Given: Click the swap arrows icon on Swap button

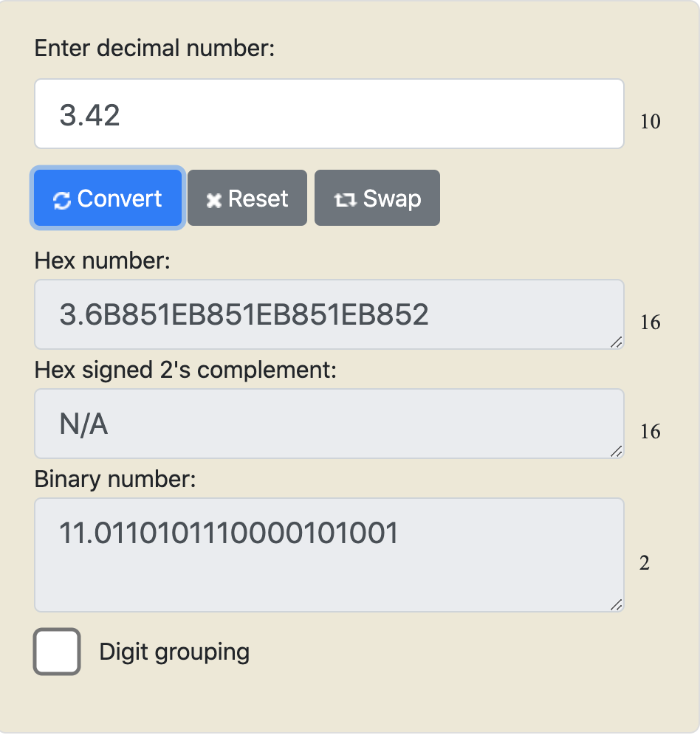Looking at the screenshot, I should pyautogui.click(x=346, y=198).
